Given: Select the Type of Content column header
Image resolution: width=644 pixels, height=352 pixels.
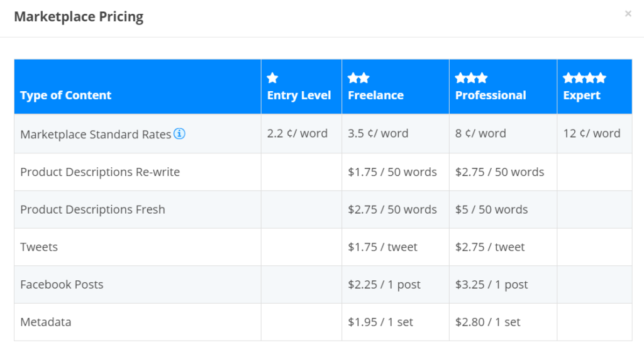Looking at the screenshot, I should coord(65,95).
